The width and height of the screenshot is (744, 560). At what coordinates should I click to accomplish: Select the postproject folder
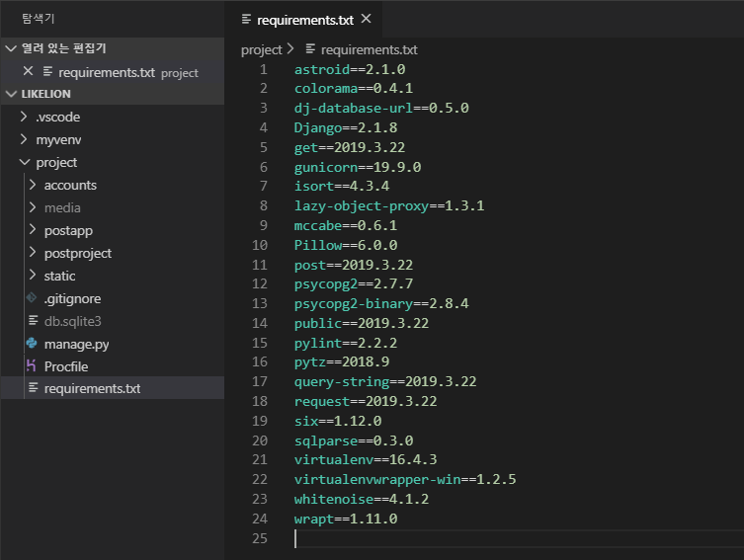point(78,254)
